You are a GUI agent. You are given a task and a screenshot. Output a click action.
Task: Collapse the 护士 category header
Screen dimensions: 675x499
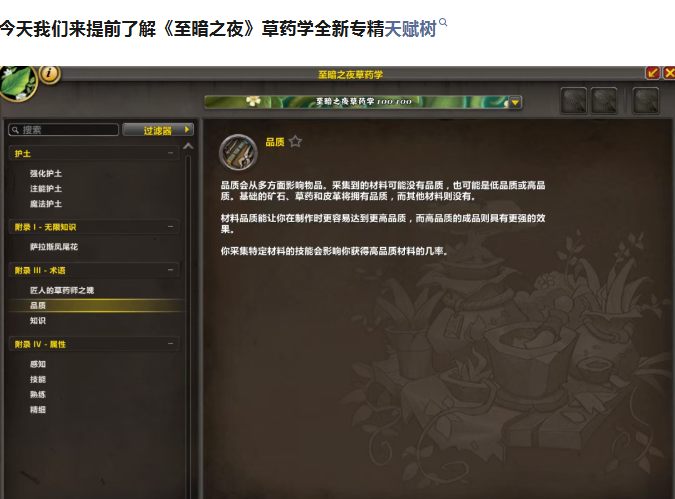tap(94, 153)
